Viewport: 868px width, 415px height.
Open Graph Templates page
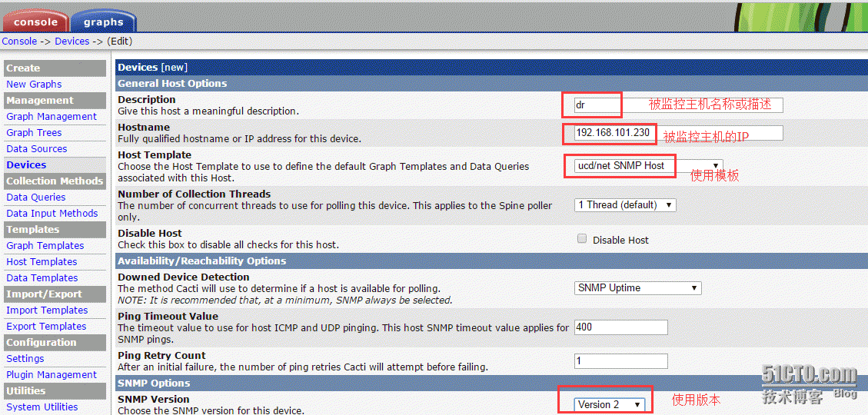[x=45, y=246]
